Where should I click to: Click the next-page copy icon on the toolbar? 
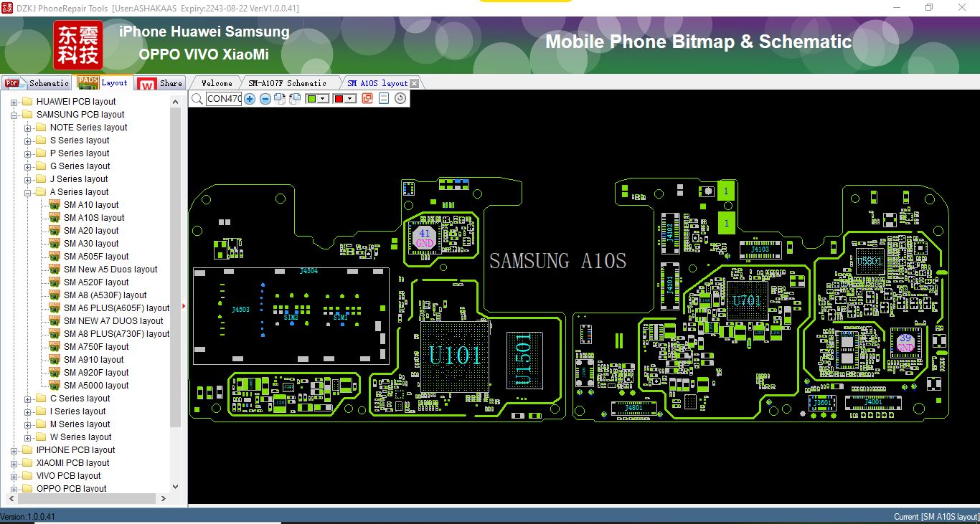280,98
